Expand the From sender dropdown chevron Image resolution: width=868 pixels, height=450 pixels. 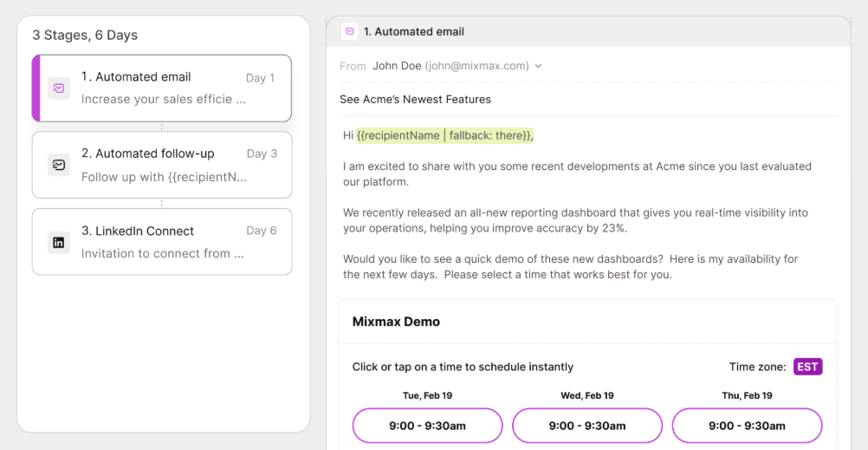point(538,66)
